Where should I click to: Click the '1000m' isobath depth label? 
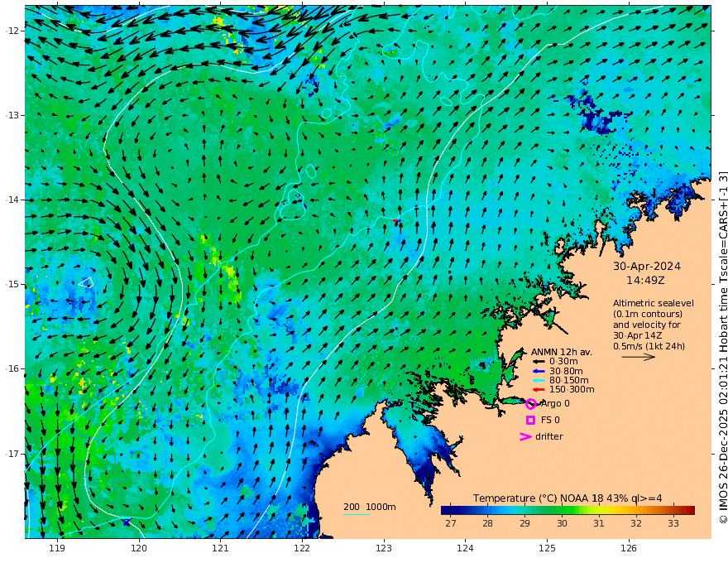point(381,507)
